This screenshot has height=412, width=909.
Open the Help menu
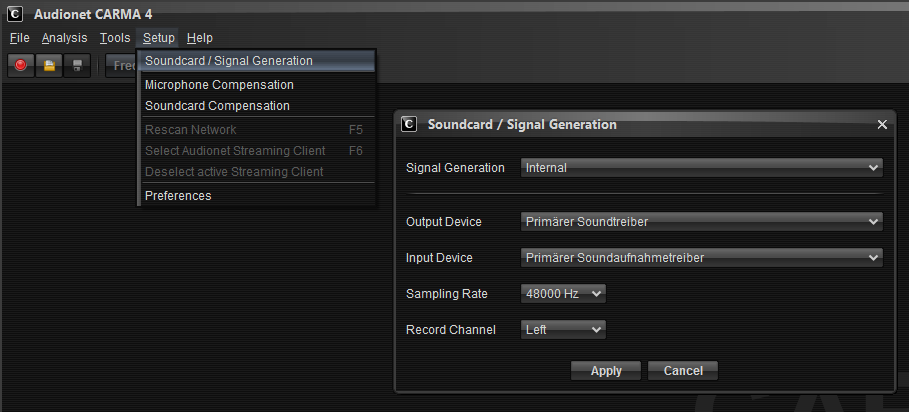pyautogui.click(x=200, y=38)
